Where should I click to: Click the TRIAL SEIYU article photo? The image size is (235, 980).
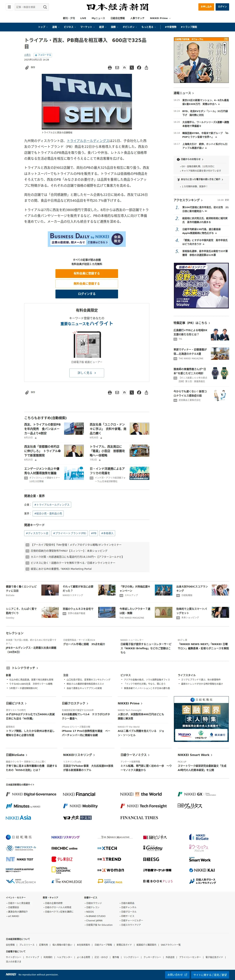[87, 102]
